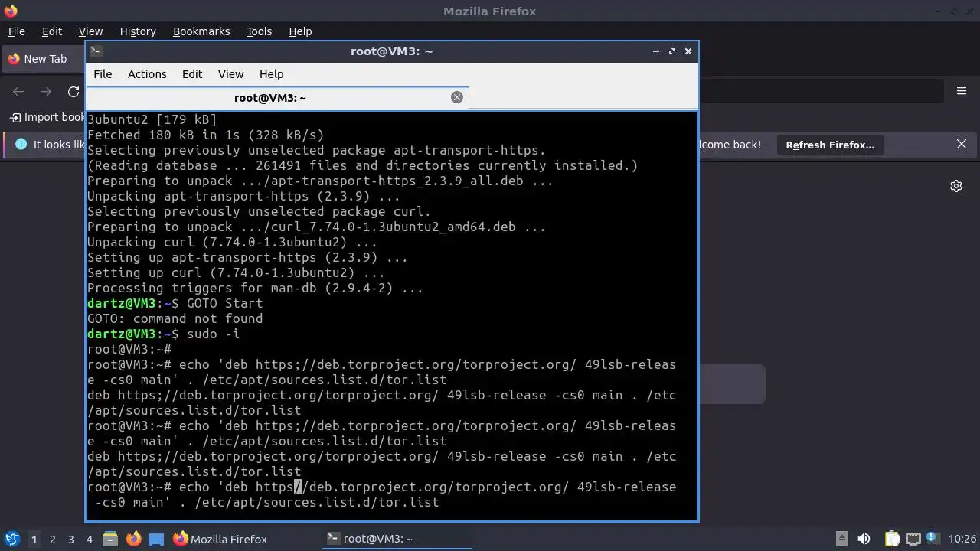Click the 'sudo -i' command line
Screen dimensions: 980x551
pyautogui.click(x=213, y=334)
